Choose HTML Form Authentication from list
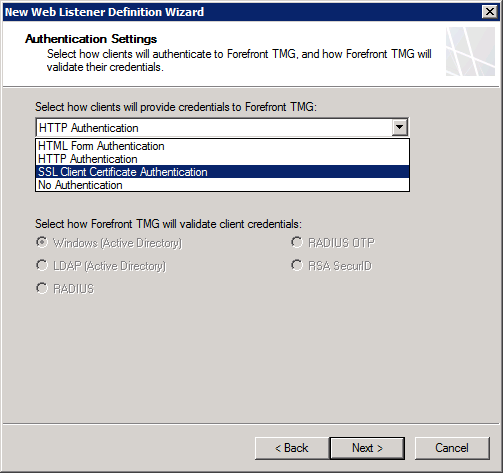 coord(222,146)
